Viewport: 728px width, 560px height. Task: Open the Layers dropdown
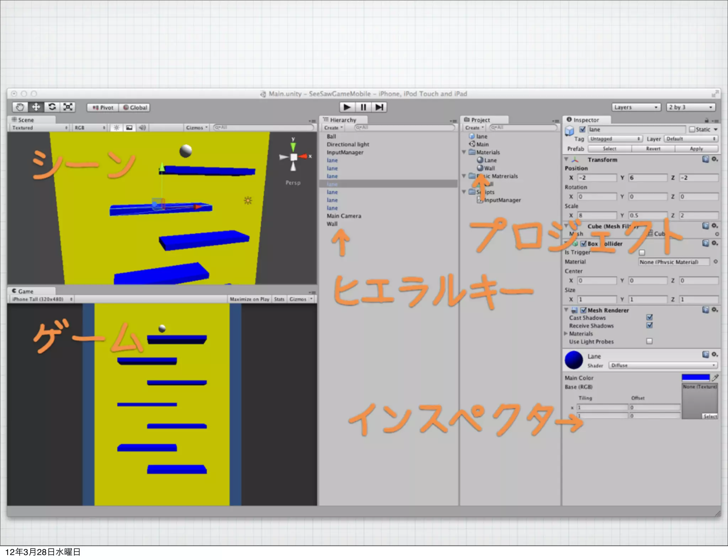[x=636, y=107]
